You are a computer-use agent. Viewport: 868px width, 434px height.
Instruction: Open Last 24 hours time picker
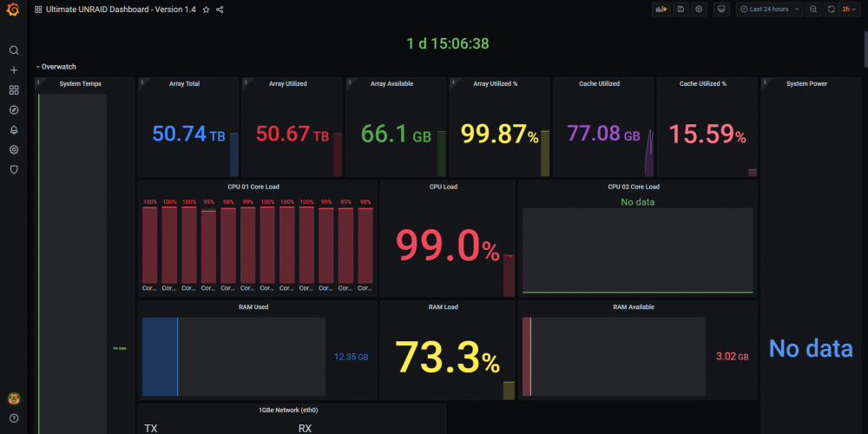[769, 9]
